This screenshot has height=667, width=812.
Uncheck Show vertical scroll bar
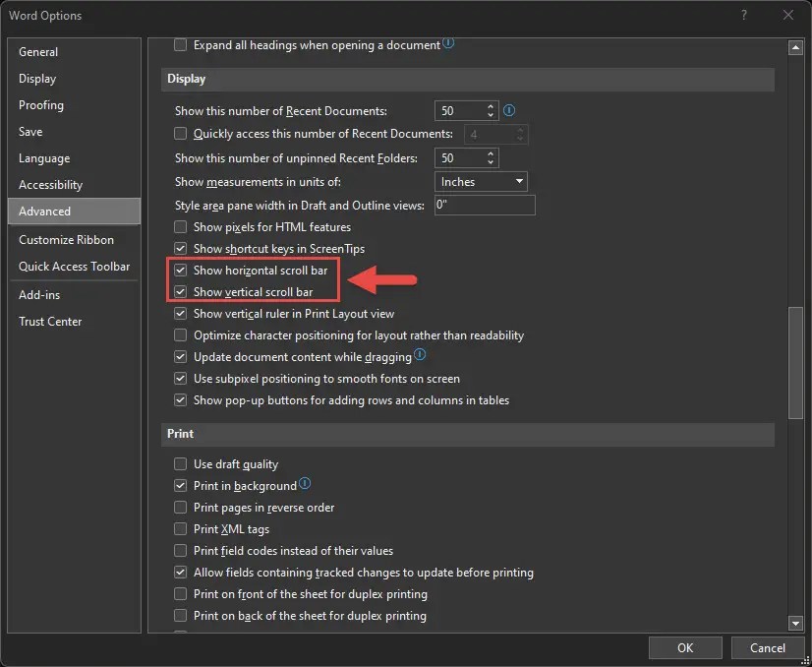coord(181,291)
